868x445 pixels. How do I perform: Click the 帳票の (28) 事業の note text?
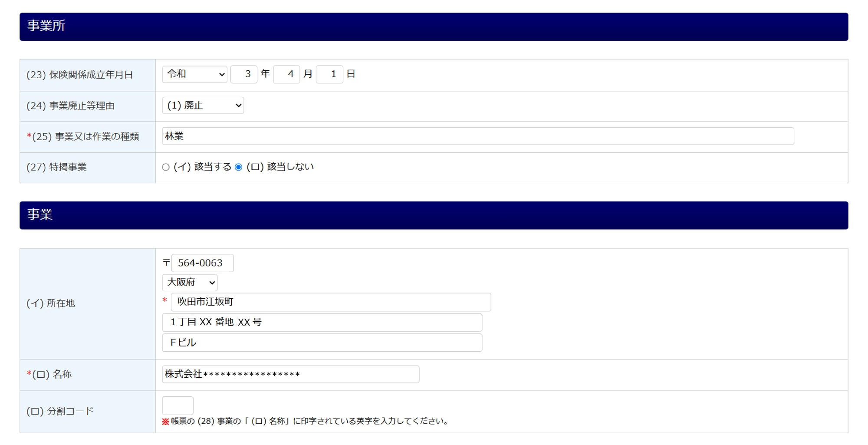pos(306,421)
